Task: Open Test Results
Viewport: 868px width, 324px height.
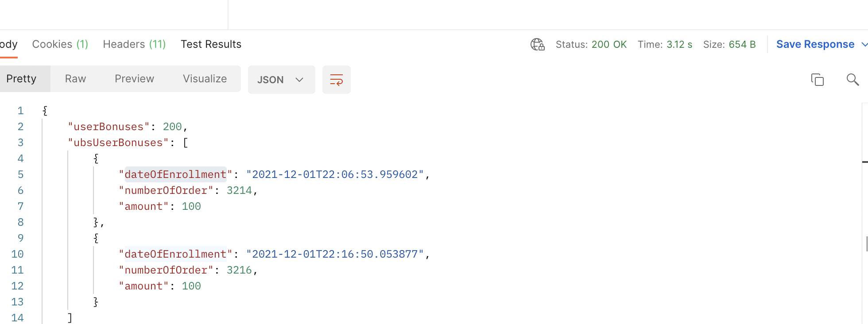Action: tap(211, 44)
